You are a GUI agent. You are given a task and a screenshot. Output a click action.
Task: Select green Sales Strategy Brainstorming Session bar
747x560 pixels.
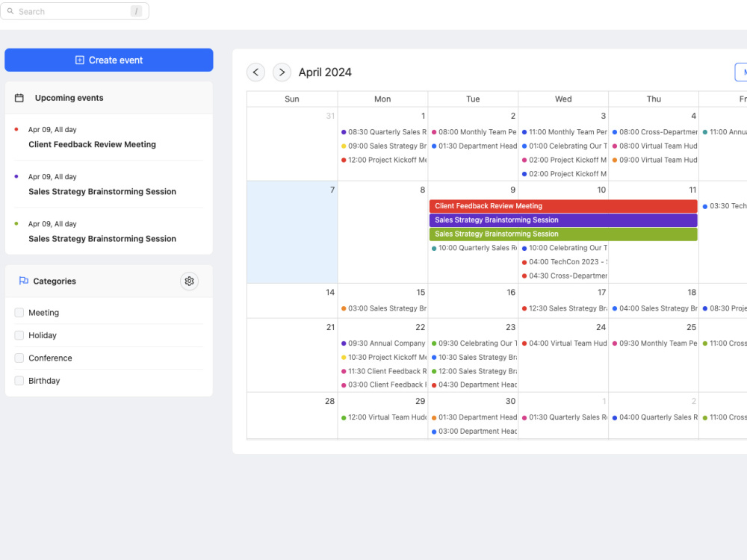point(563,234)
